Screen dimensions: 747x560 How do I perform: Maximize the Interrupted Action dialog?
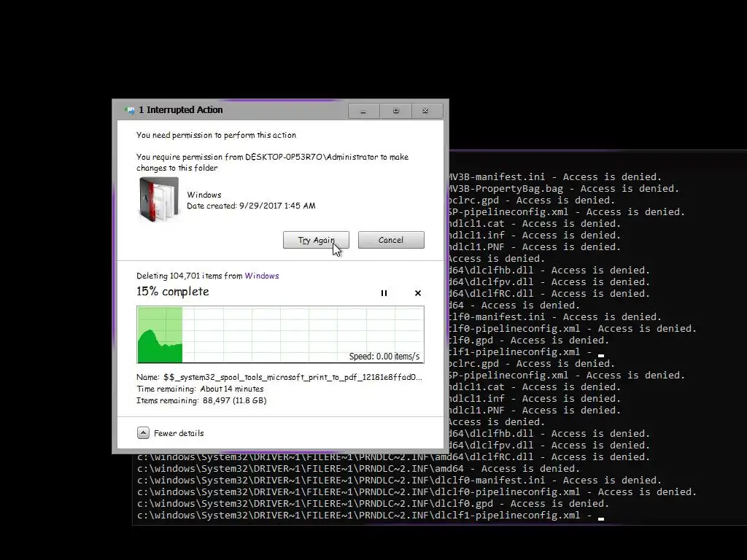click(x=396, y=111)
